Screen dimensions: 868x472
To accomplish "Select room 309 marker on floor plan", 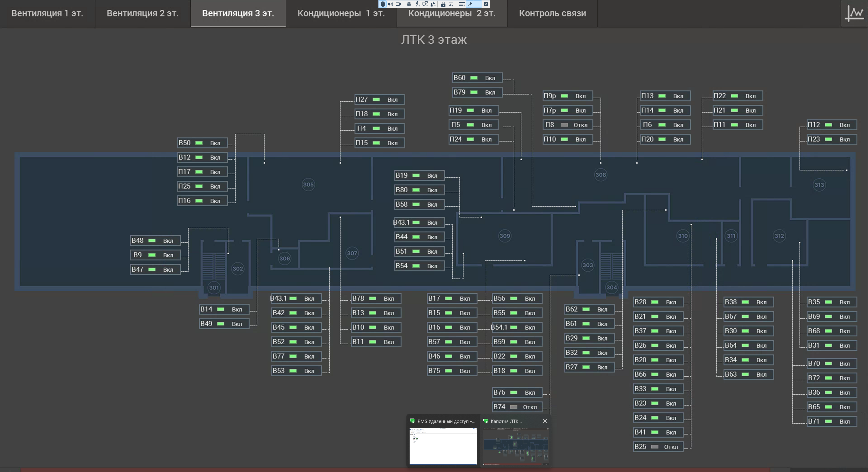I will click(504, 236).
